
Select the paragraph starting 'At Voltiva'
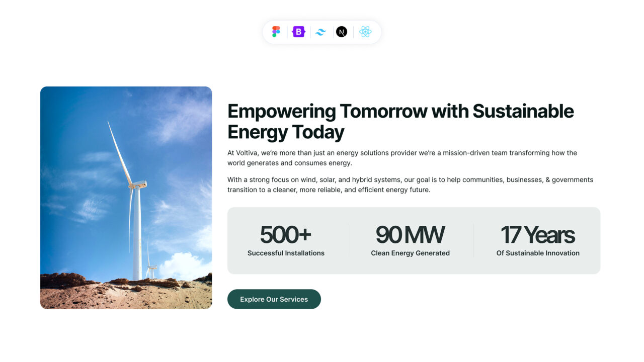point(402,158)
